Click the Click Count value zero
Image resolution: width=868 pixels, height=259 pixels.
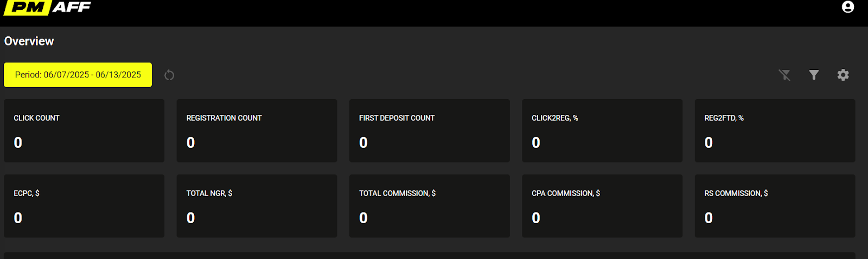(x=18, y=143)
